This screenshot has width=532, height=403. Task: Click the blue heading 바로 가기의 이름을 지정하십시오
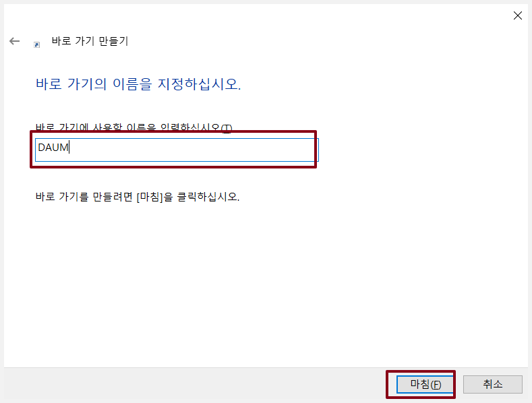tap(138, 84)
